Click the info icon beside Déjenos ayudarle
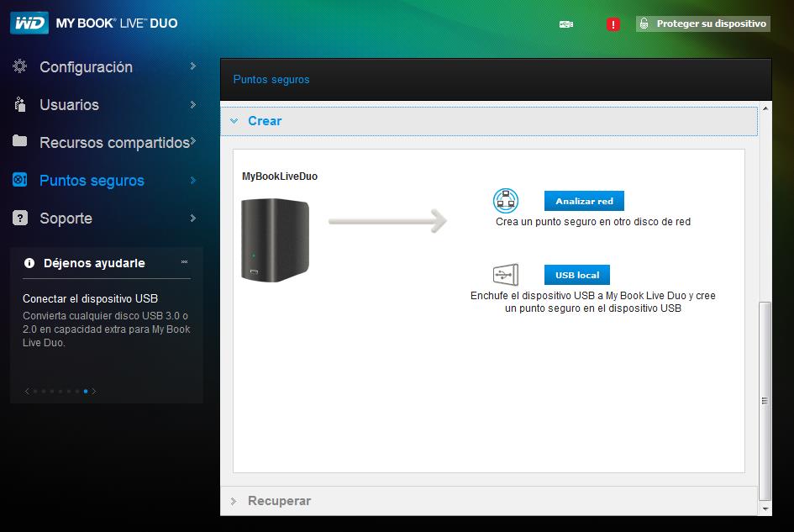Viewport: 794px width, 532px height. [29, 263]
